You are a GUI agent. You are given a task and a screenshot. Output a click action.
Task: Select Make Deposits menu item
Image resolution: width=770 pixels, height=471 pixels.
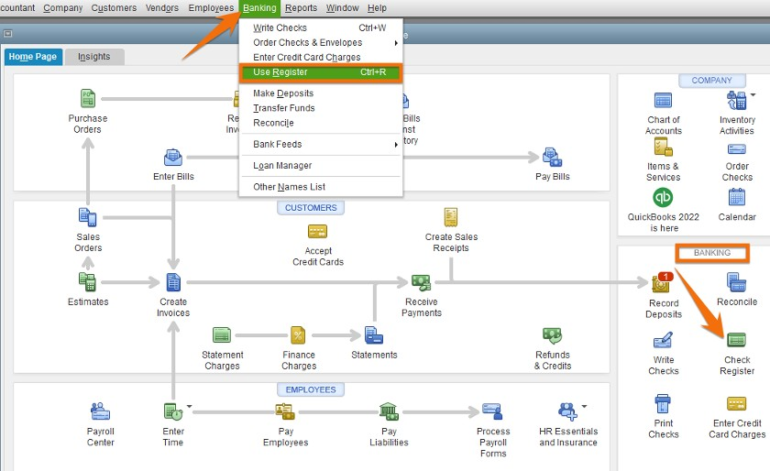pyautogui.click(x=320, y=93)
